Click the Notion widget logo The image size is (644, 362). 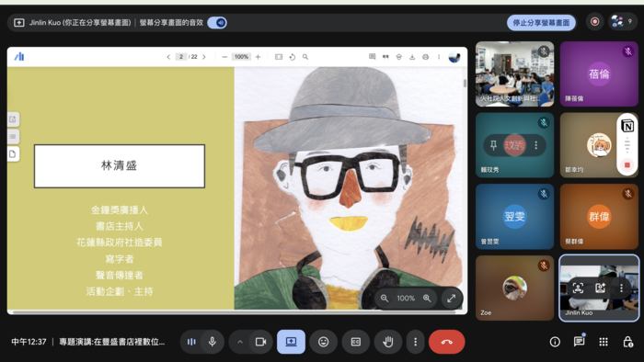pos(627,126)
